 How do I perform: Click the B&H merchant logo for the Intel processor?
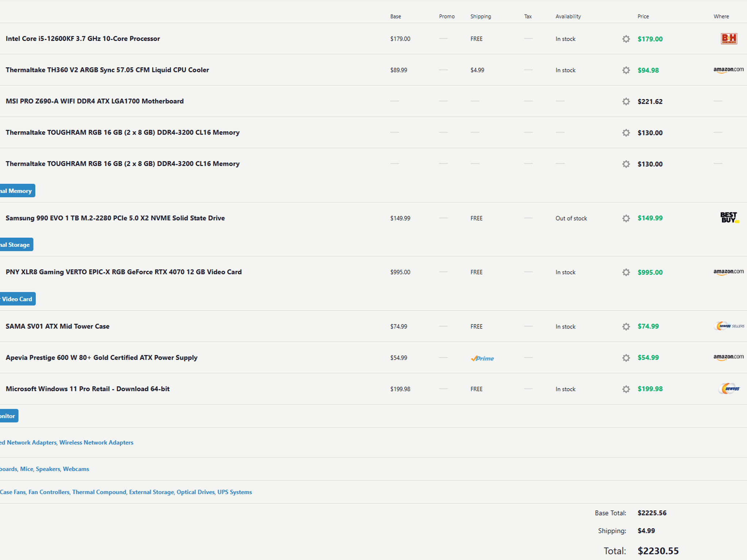click(729, 39)
